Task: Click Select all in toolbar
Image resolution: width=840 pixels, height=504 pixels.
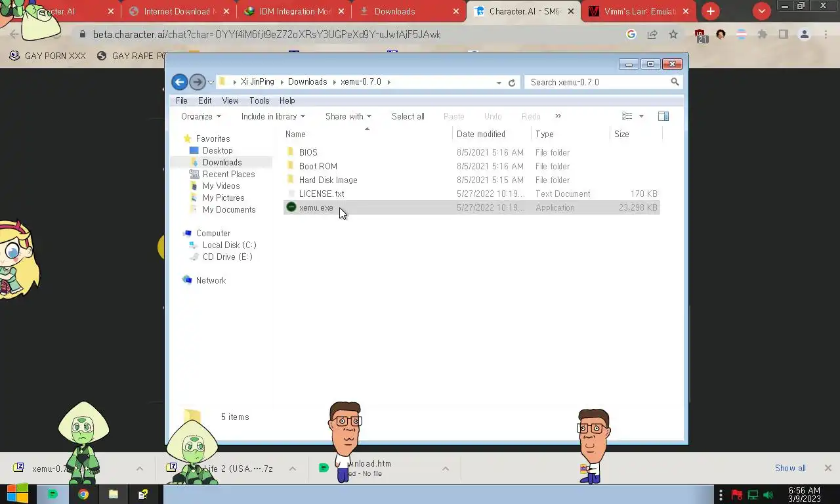Action: [x=408, y=116]
